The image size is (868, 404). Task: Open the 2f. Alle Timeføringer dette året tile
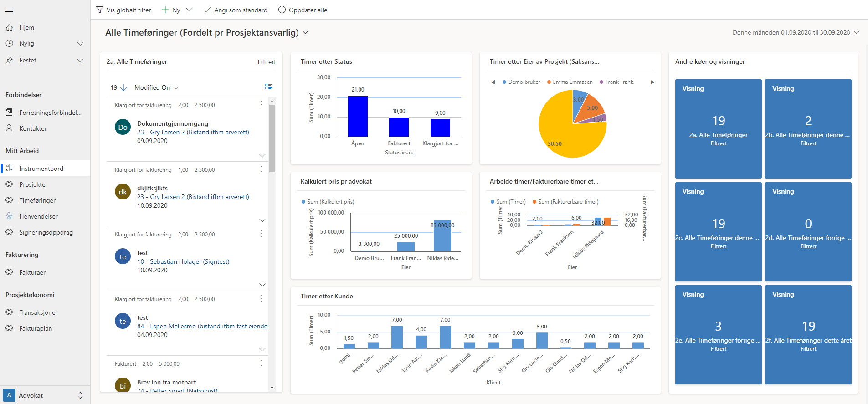(x=808, y=335)
